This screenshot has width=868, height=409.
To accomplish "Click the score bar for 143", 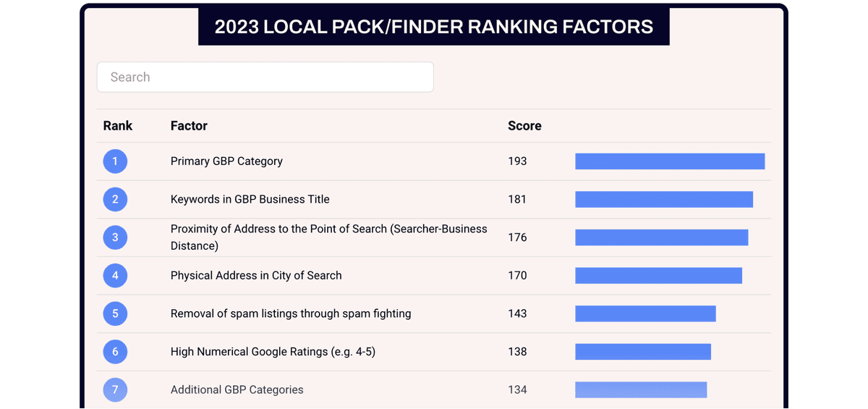I will click(x=645, y=313).
